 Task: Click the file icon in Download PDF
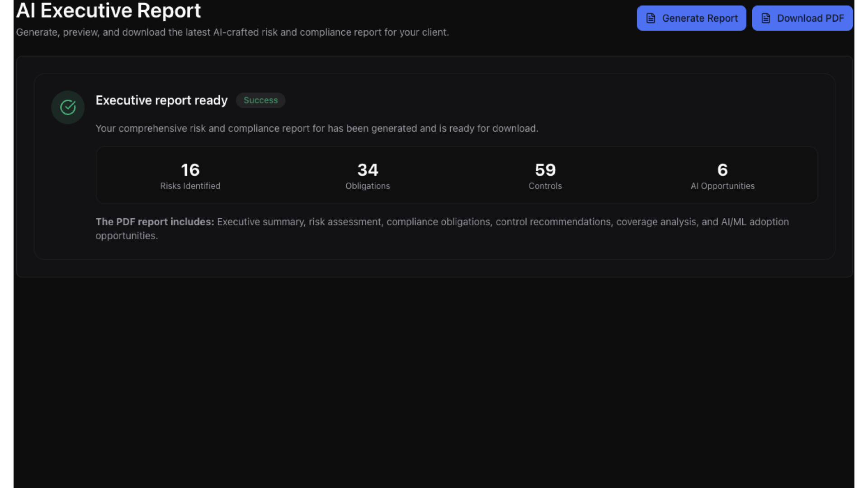pyautogui.click(x=766, y=18)
